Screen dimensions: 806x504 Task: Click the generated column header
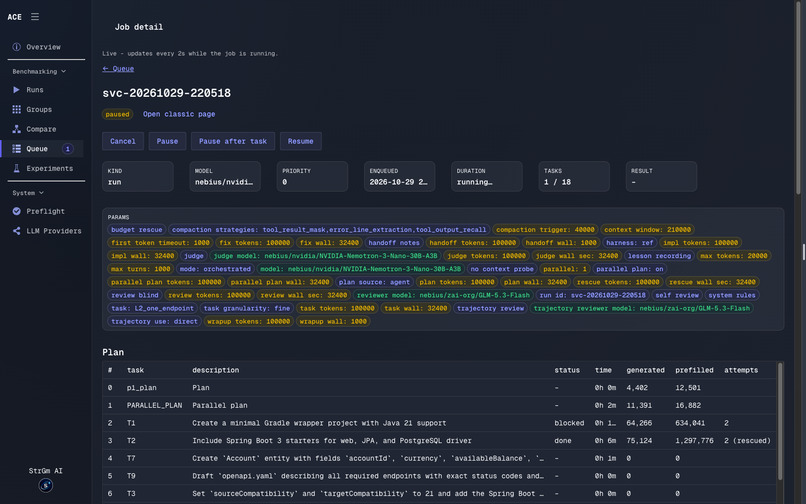point(645,370)
